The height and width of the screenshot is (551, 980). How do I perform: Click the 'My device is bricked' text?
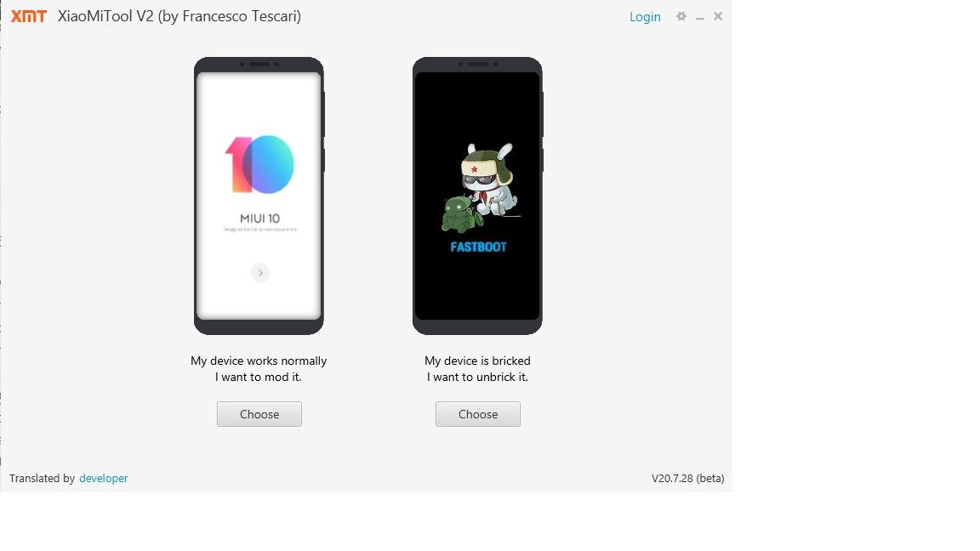click(x=477, y=361)
